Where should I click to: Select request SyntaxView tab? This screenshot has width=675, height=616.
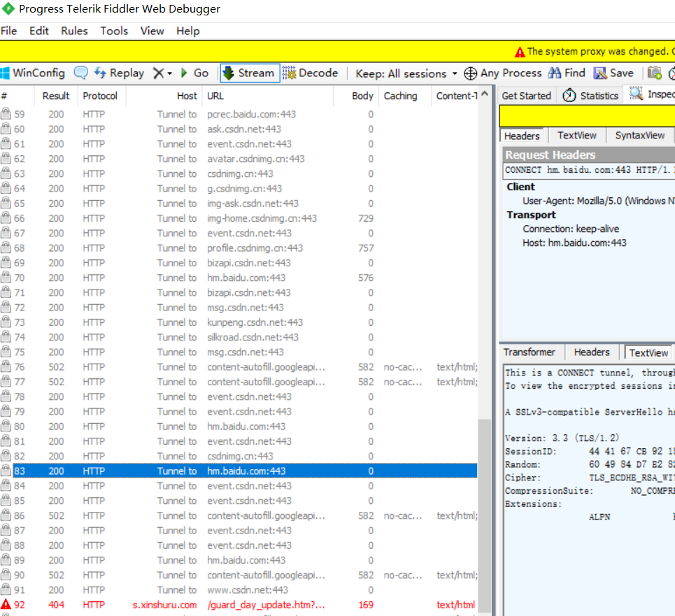(x=640, y=136)
